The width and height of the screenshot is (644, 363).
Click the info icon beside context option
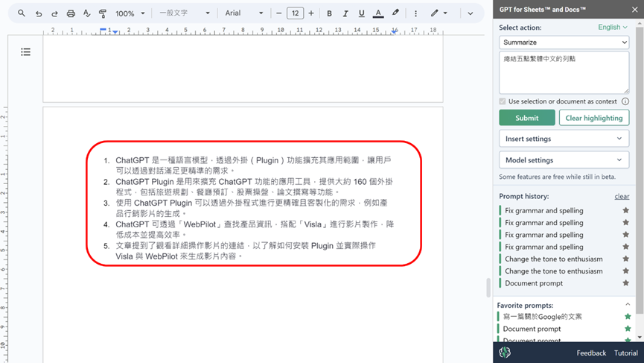(x=625, y=101)
